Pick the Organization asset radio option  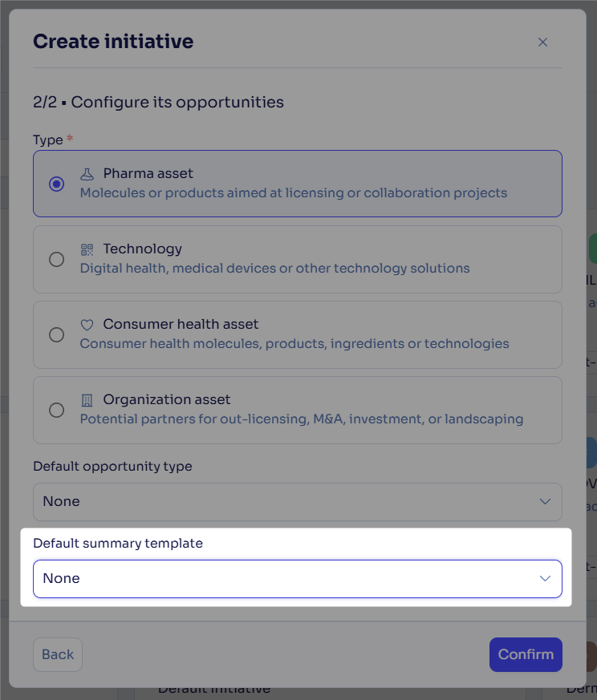point(57,411)
